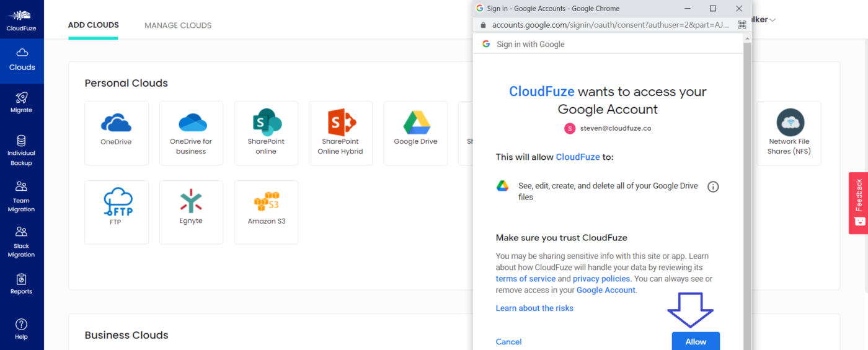Open the Migrate rocket sidebar item
This screenshot has width=868, height=350.
[x=22, y=103]
